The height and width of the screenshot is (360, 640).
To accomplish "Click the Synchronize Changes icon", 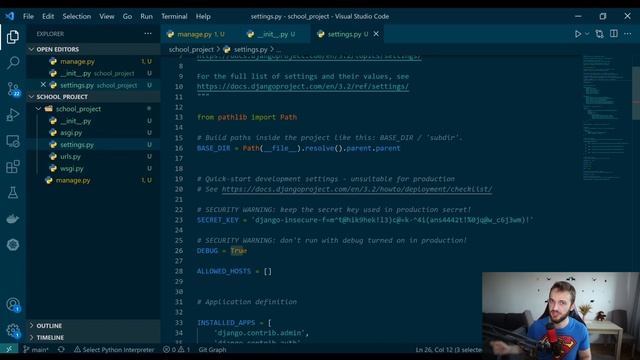I will pyautogui.click(x=61, y=349).
